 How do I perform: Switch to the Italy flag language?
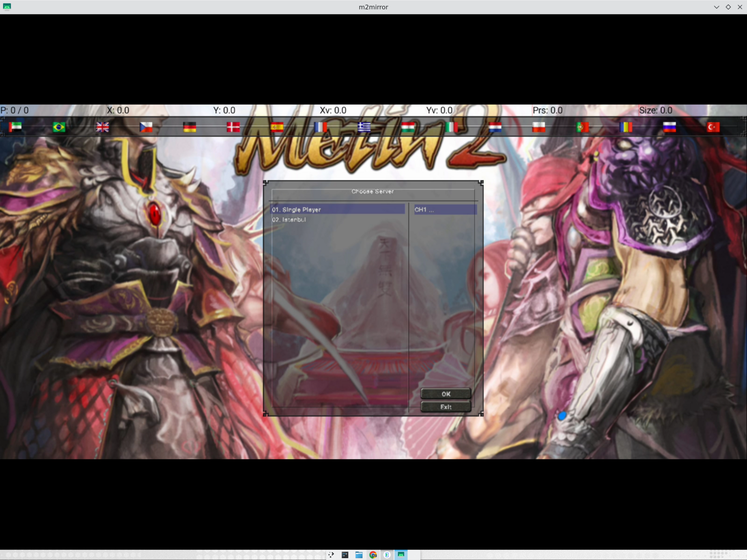(451, 127)
